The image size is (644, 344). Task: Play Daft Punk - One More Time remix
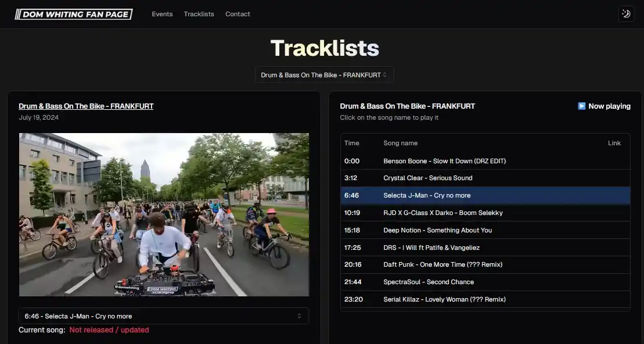click(443, 264)
